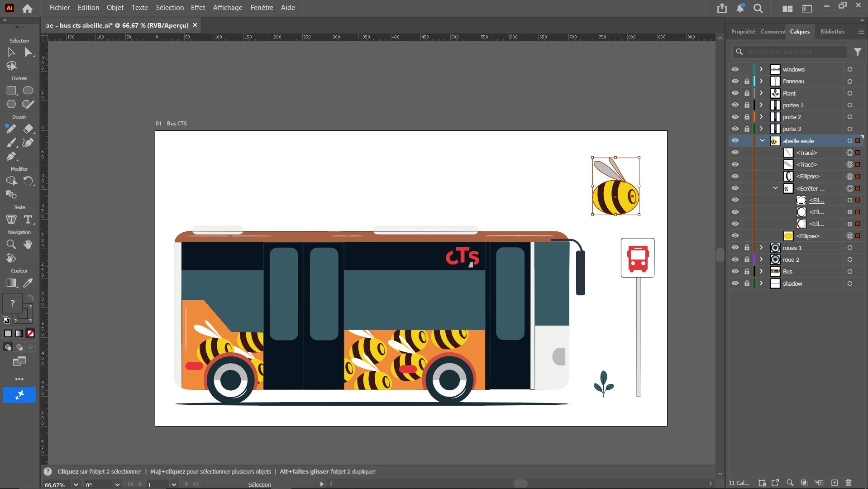Click Make/Release Clipping Mask icon

[x=804, y=483]
